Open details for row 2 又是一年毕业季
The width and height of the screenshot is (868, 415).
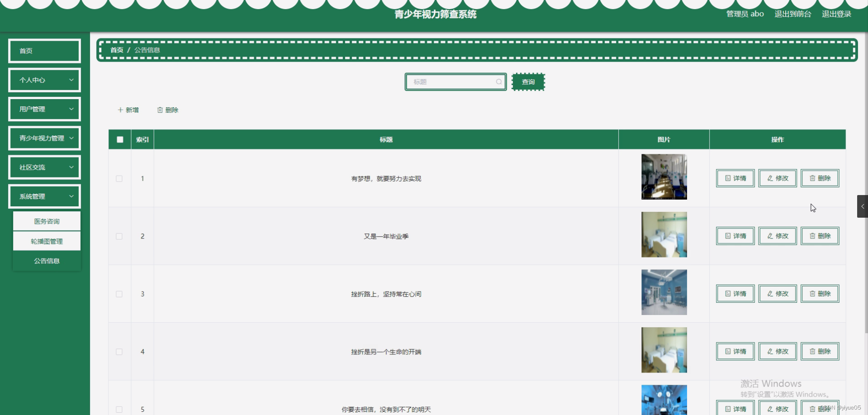(x=735, y=236)
